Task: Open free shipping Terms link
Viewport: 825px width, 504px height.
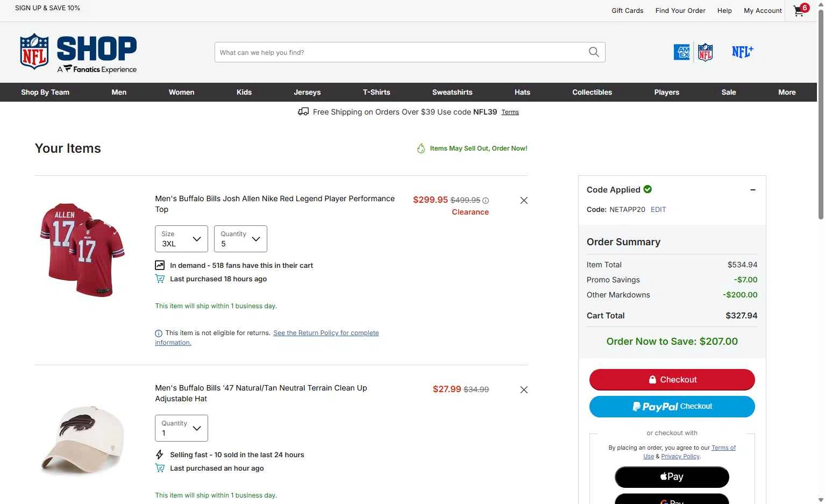Action: point(510,112)
